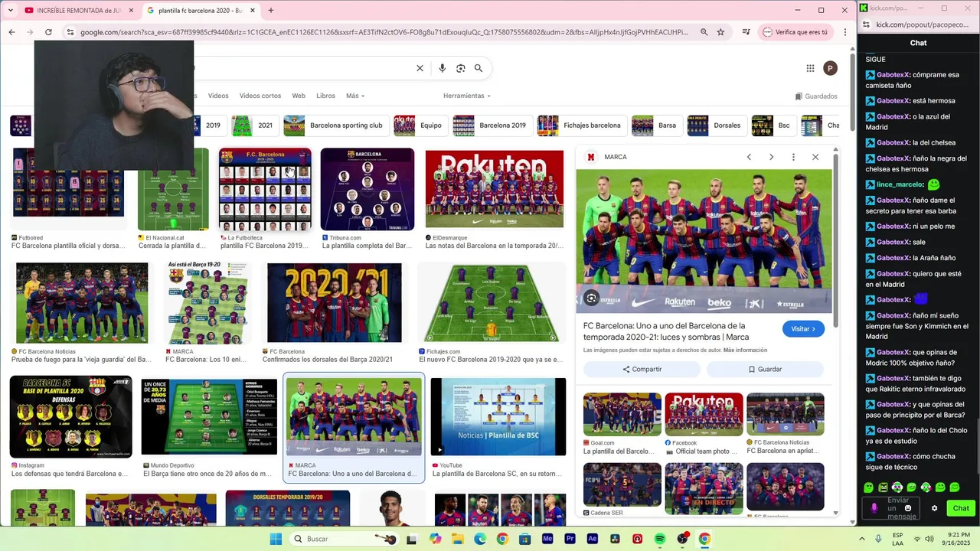Open Tribuna.com plantilla completa thumbnail

[x=367, y=189]
